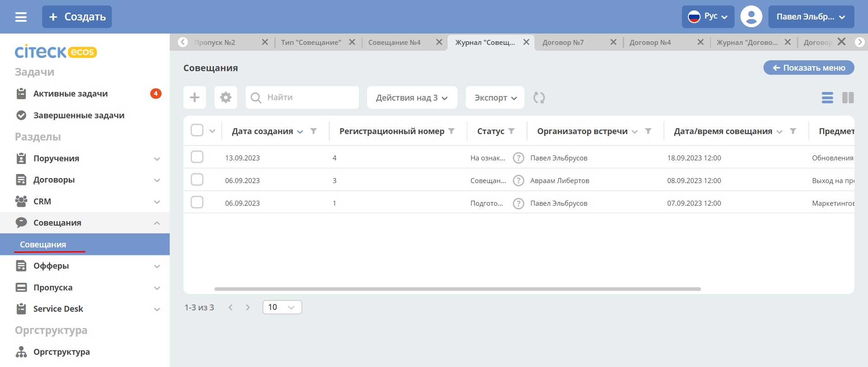This screenshot has height=367, width=868.
Task: Select the row with registration number 3
Action: pos(197,179)
